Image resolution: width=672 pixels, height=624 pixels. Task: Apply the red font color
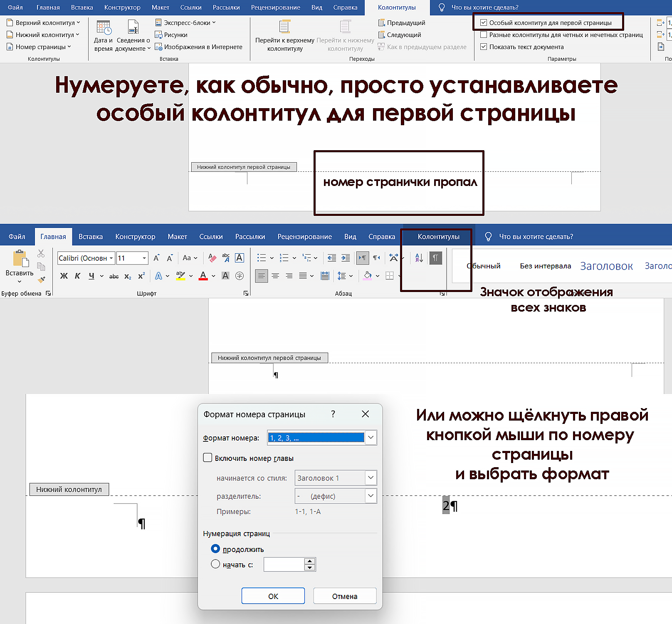coord(203,276)
